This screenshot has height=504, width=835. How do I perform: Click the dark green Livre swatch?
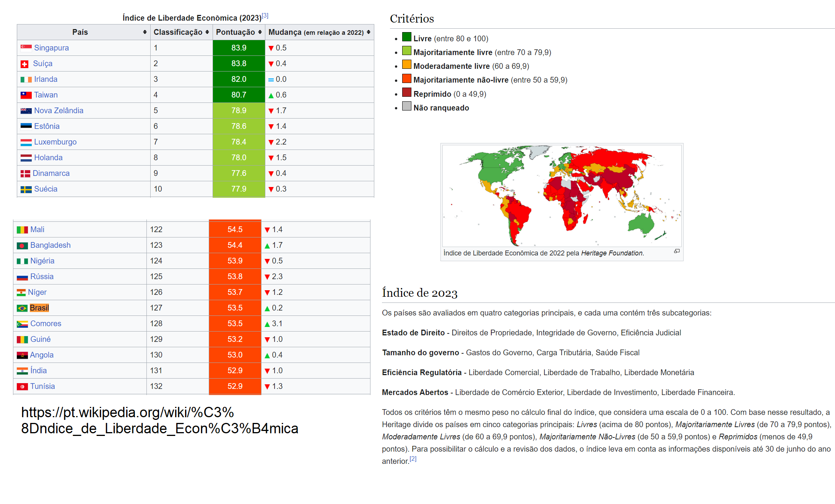(x=406, y=37)
